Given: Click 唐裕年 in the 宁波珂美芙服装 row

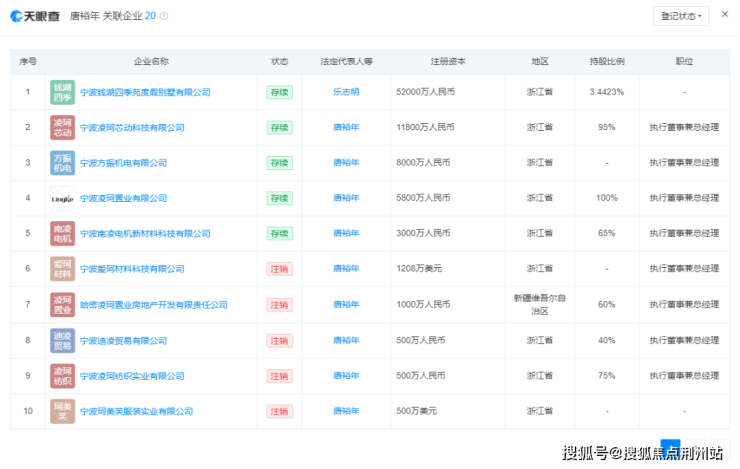Looking at the screenshot, I should coord(346,411).
